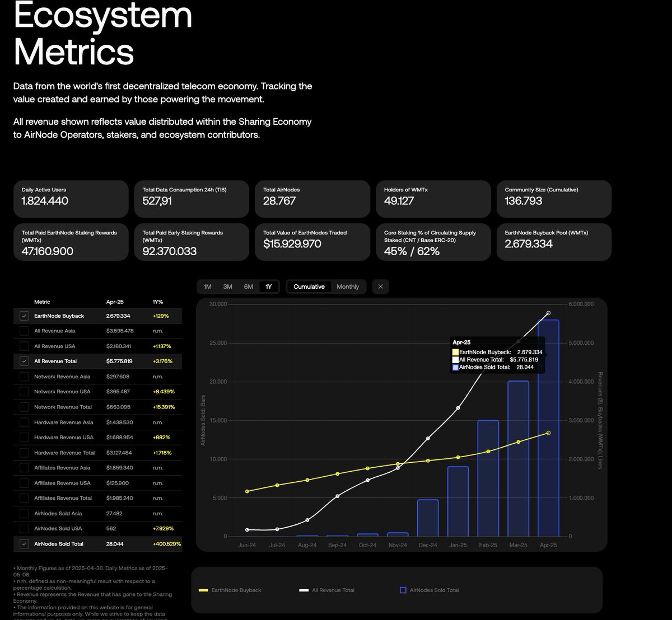Select the 1Y time range button

pos(268,286)
